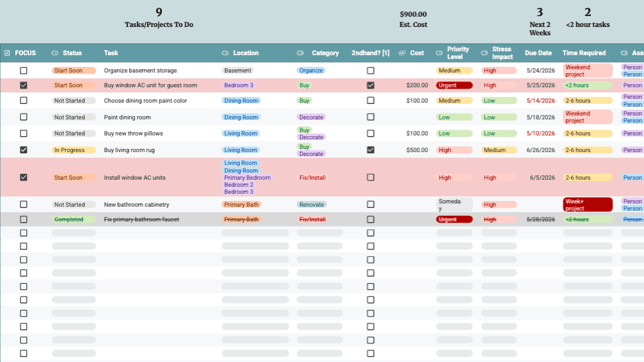This screenshot has width=644, height=362.
Task: Check FOCUS box for Paint dining room
Action: pos(23,117)
